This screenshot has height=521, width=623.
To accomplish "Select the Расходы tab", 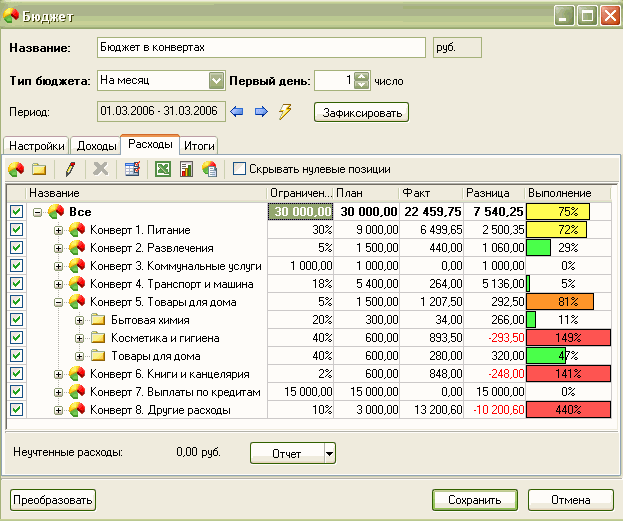I will [150, 144].
